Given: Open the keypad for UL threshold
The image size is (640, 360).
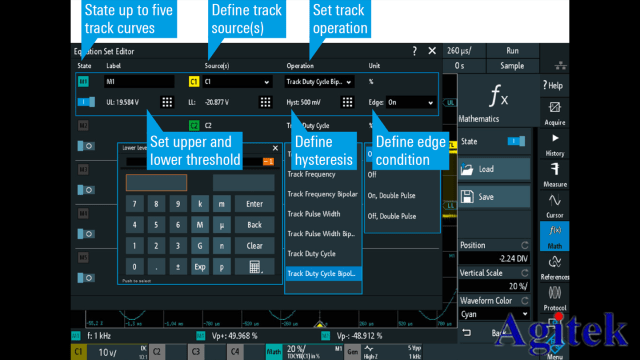Looking at the screenshot, I should [x=167, y=102].
